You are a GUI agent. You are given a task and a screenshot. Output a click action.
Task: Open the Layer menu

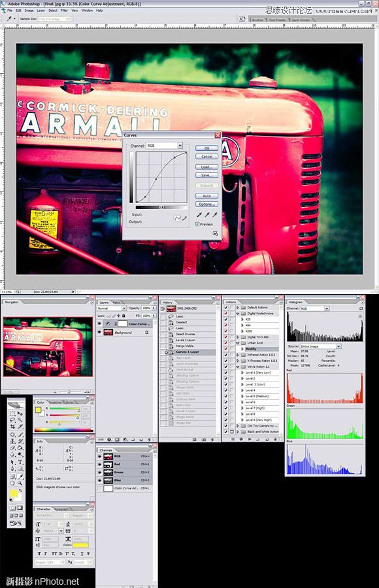point(41,10)
